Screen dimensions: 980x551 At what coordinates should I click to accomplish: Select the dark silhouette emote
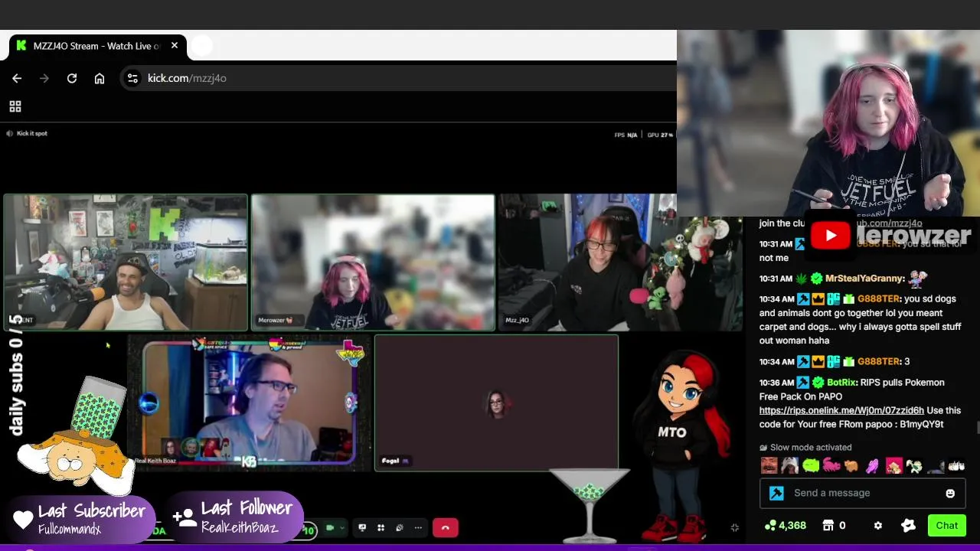tap(935, 465)
